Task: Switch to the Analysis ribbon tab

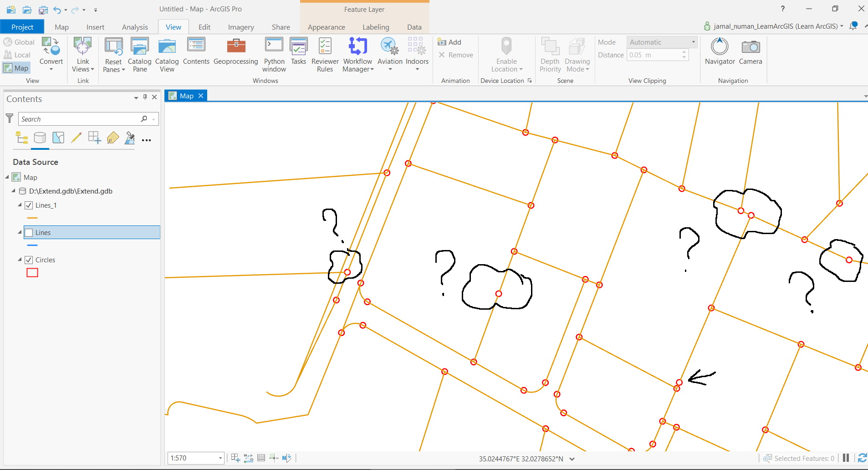Action: [x=134, y=27]
